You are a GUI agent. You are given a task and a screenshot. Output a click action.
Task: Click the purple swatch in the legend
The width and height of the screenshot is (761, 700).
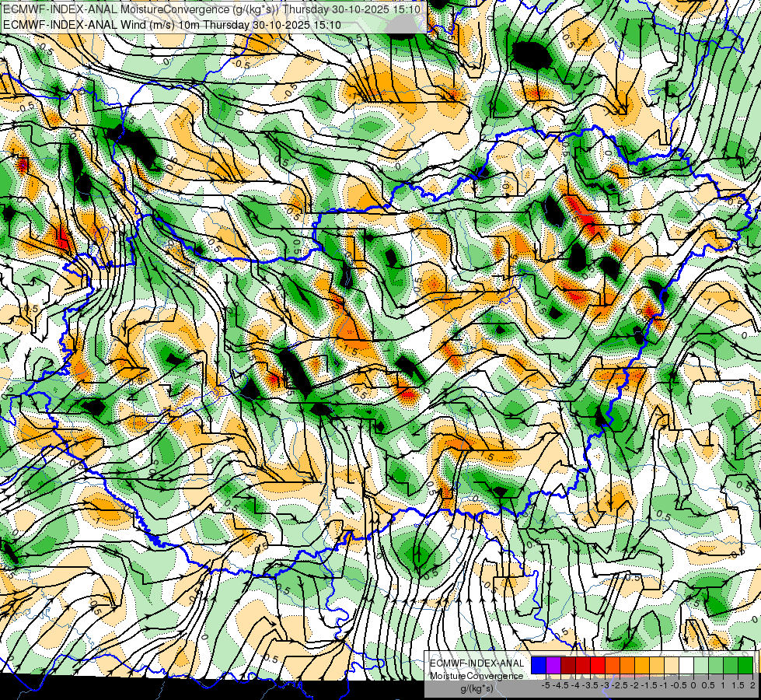(553, 666)
